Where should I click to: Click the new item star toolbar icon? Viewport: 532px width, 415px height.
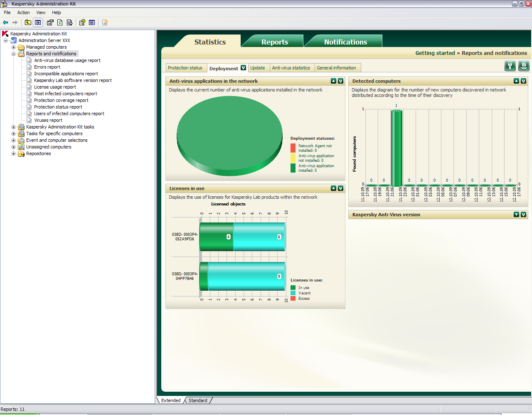[105, 22]
